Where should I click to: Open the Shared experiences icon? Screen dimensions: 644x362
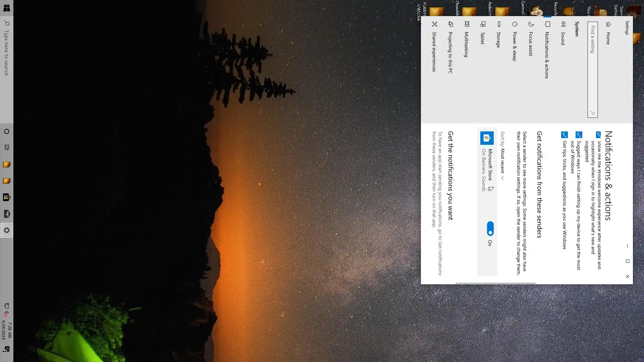pyautogui.click(x=434, y=24)
